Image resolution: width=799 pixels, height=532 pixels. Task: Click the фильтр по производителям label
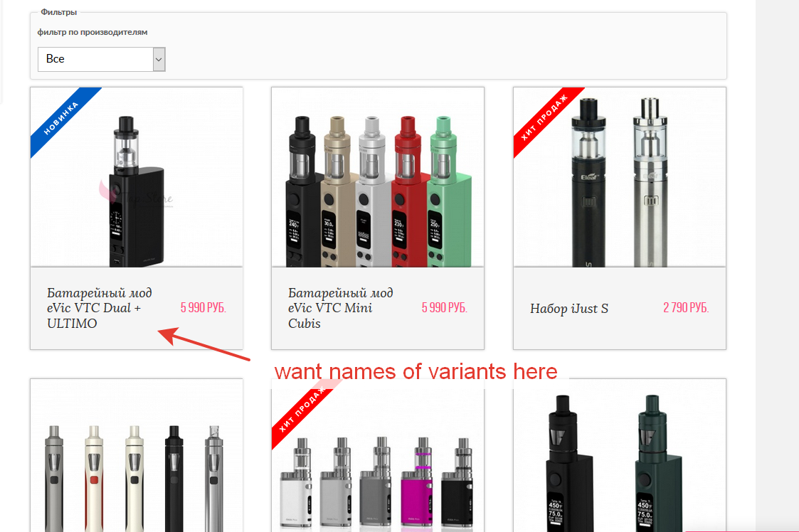point(92,32)
